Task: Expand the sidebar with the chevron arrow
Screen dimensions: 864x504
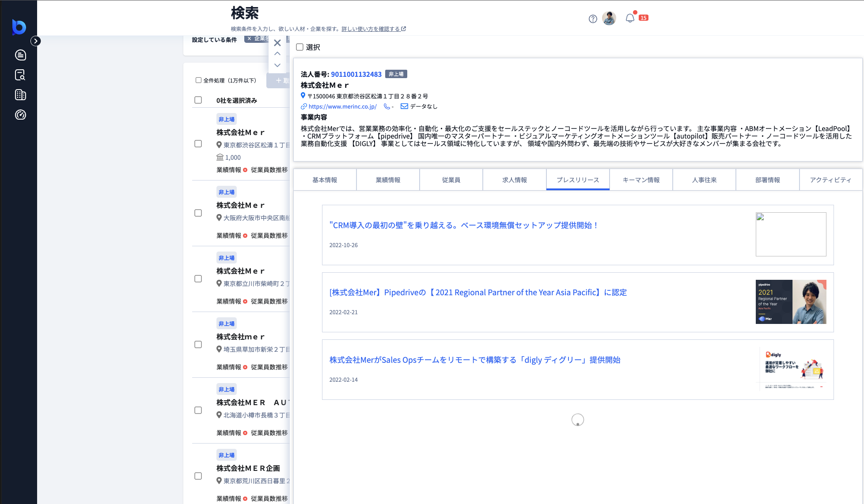Action: click(x=36, y=41)
